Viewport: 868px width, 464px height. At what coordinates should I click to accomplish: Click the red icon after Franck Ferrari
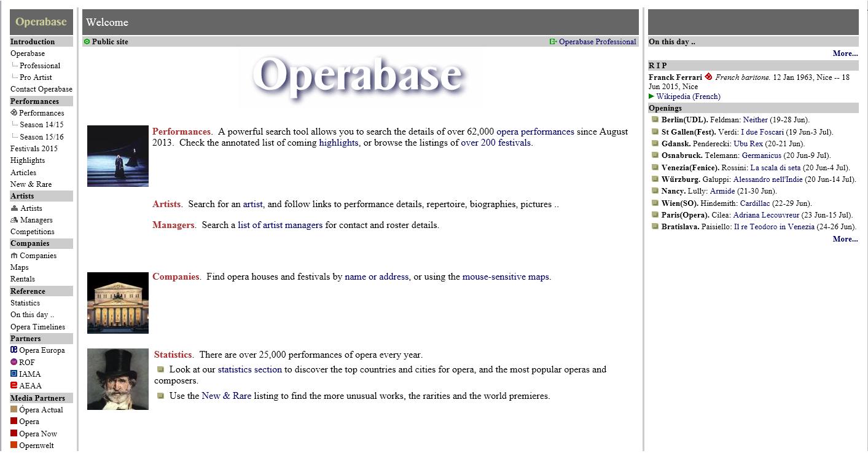708,77
